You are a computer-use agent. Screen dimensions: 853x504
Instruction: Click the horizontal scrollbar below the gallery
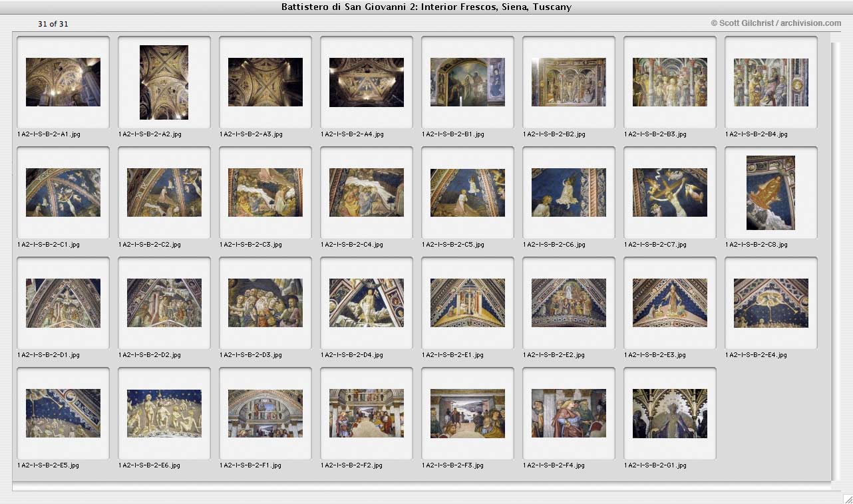pos(421,487)
